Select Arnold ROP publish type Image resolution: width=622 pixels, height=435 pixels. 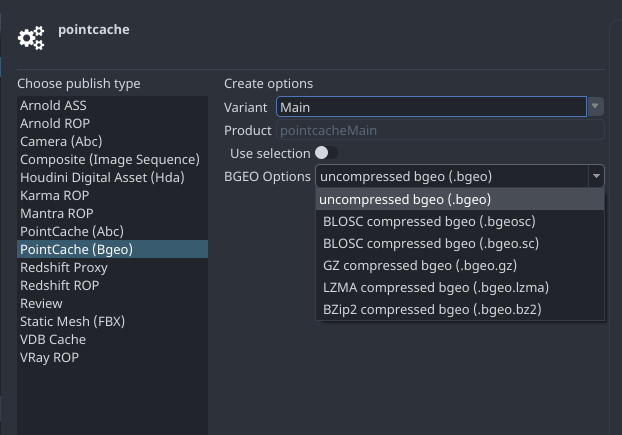[x=112, y=123]
